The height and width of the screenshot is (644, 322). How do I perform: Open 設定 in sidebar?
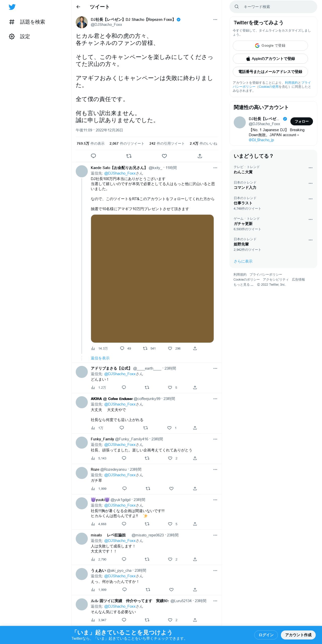click(20, 37)
